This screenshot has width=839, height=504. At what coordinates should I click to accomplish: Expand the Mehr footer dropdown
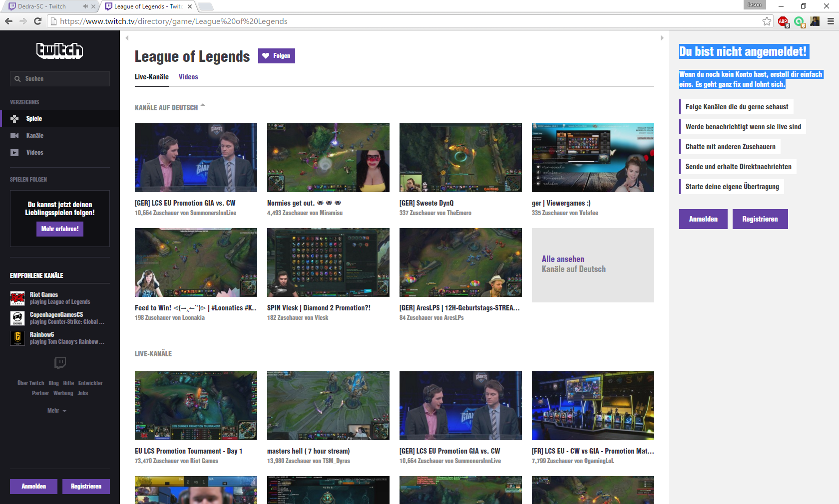(57, 411)
